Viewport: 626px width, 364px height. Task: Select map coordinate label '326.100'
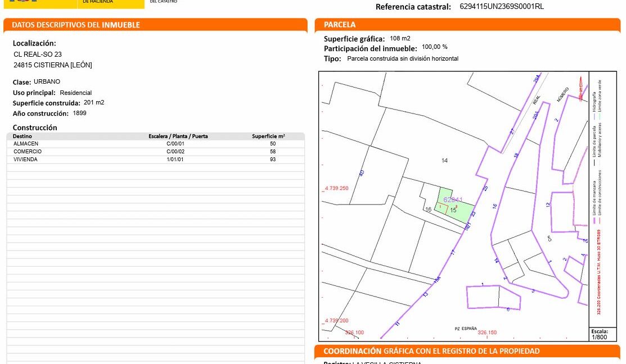pos(354,333)
